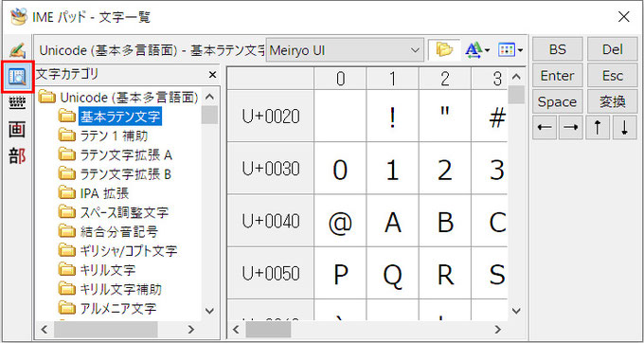Select ギリシャ/コプト文字 category
Viewport: 644px width, 343px height.
(129, 251)
